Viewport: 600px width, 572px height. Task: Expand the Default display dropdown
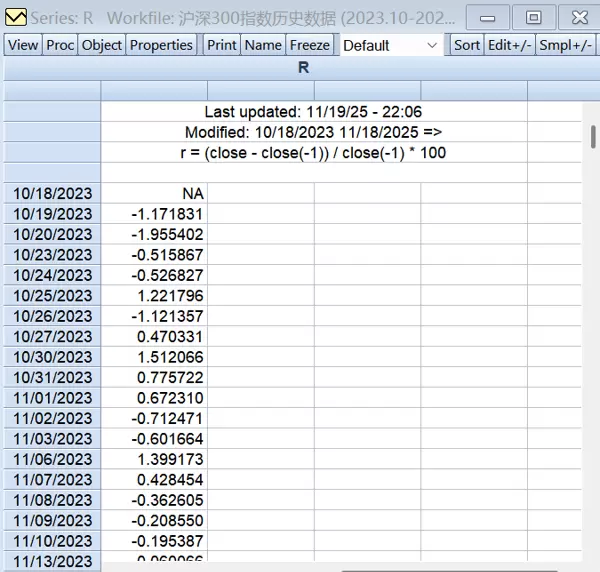[x=432, y=46]
